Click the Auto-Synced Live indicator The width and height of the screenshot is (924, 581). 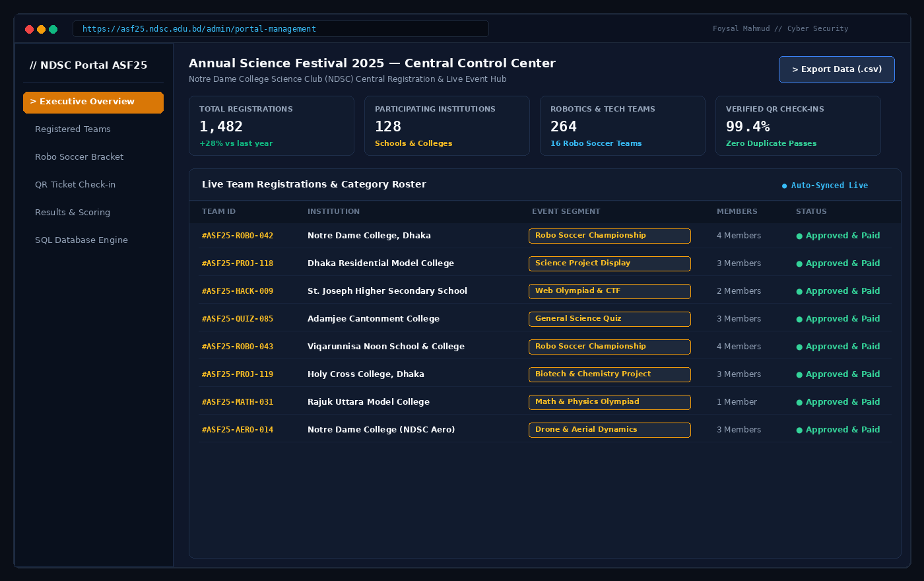click(825, 186)
